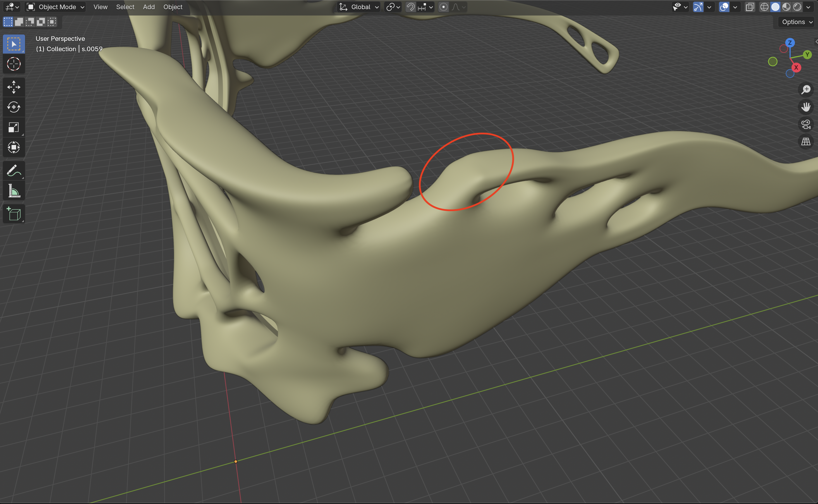Click the Zoom magnifier viewport button

[806, 89]
